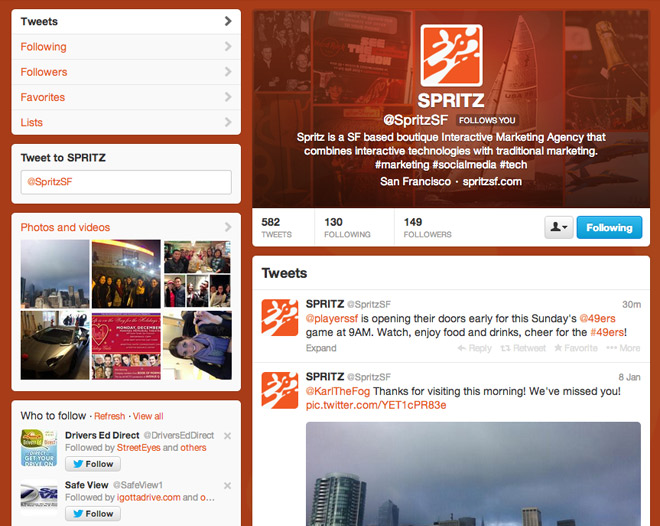Click the Tweet to SPRITZ input field
The image size is (660, 526).
tap(126, 182)
